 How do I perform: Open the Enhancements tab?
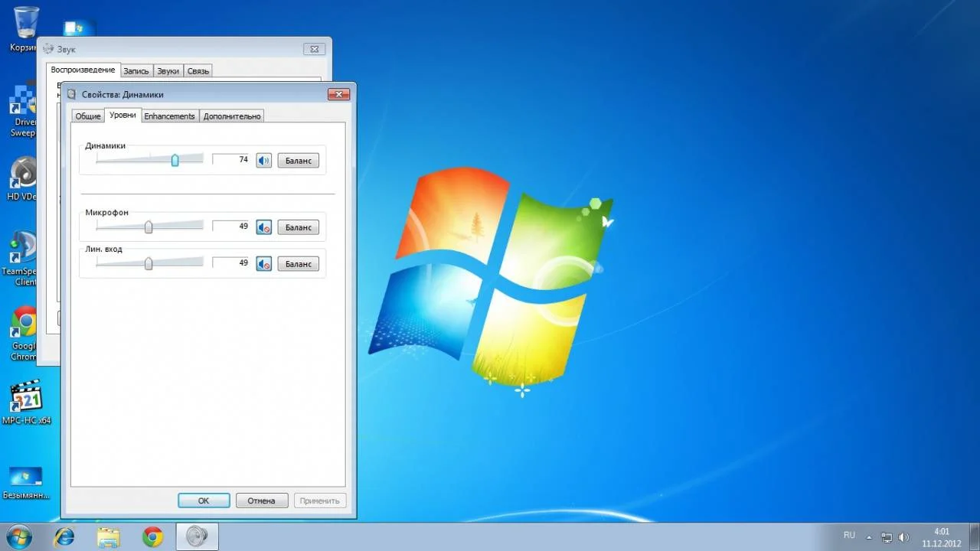(x=169, y=116)
